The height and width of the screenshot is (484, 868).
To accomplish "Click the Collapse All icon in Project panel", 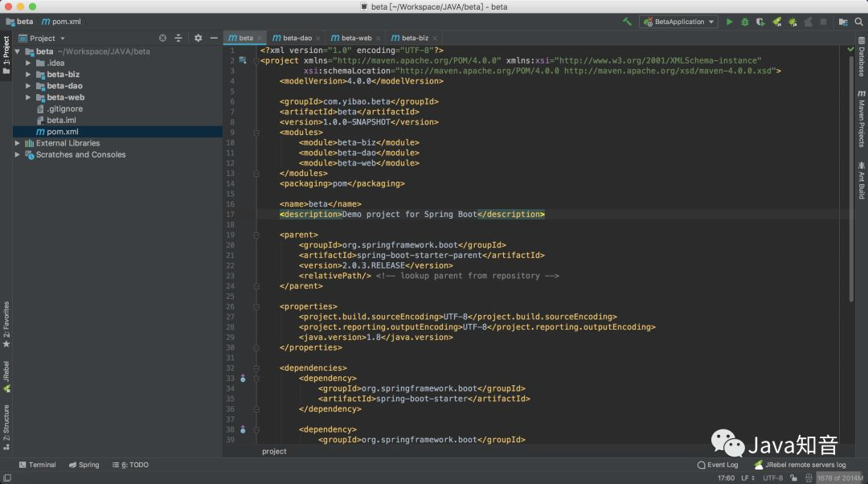I will [178, 39].
